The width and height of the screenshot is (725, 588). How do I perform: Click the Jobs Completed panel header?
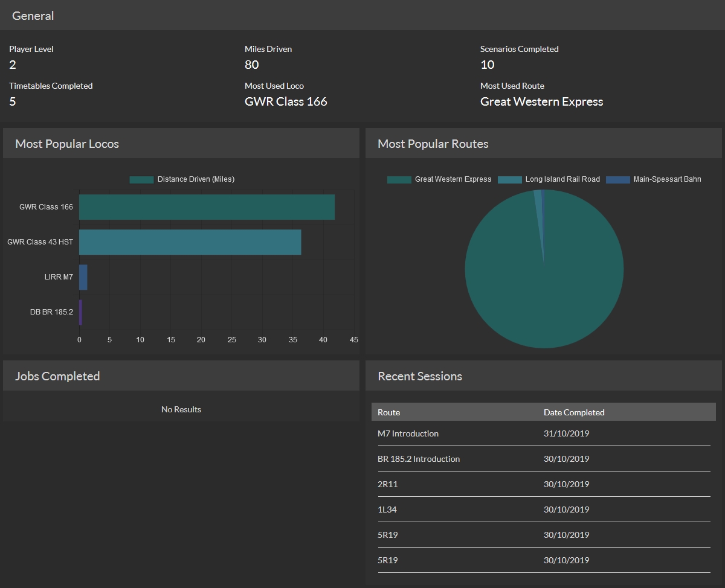click(x=57, y=376)
